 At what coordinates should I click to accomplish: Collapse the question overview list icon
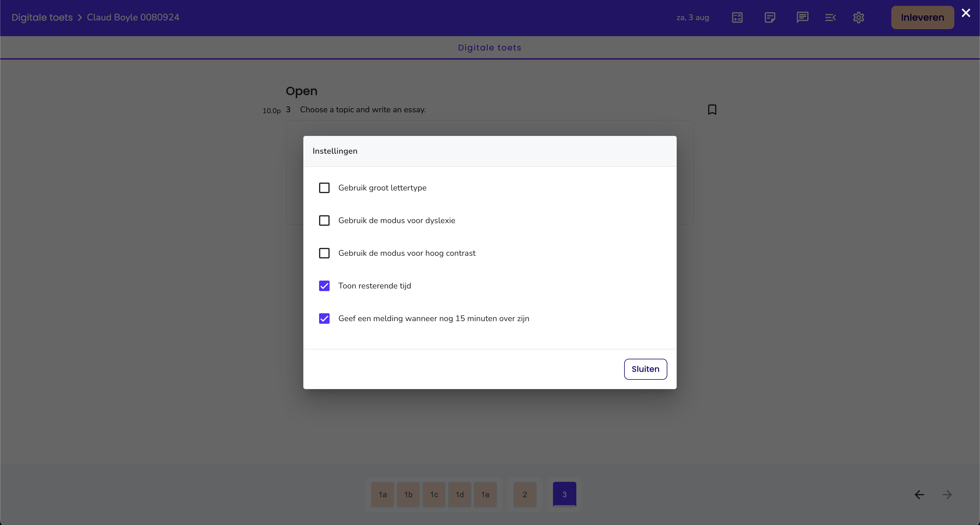pos(830,17)
